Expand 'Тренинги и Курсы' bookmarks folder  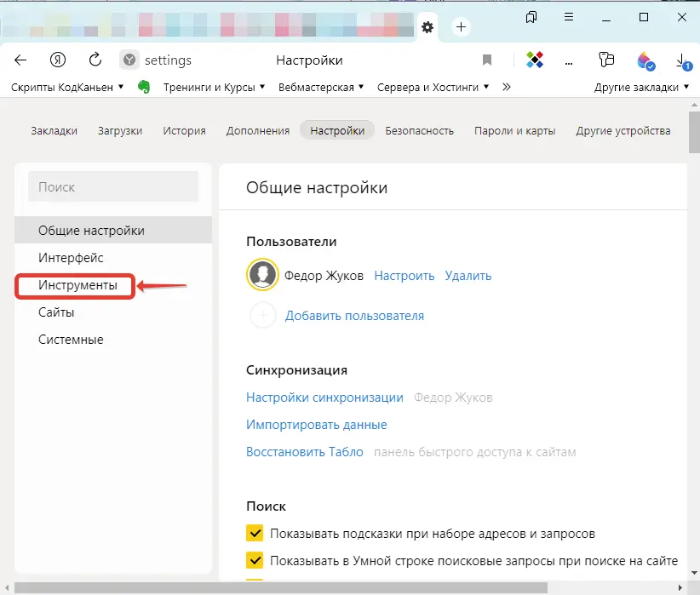214,87
